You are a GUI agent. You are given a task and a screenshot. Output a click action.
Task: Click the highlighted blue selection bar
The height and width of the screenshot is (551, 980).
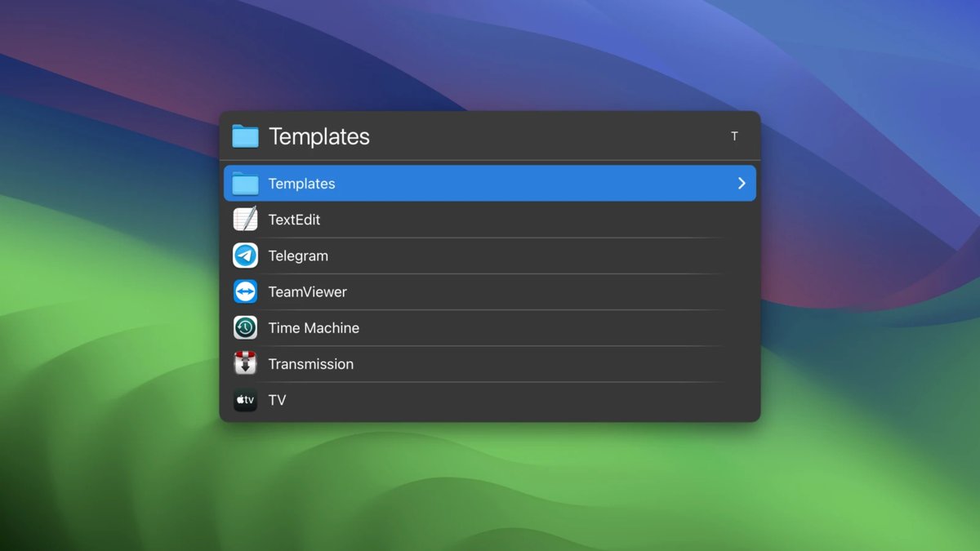(x=490, y=183)
